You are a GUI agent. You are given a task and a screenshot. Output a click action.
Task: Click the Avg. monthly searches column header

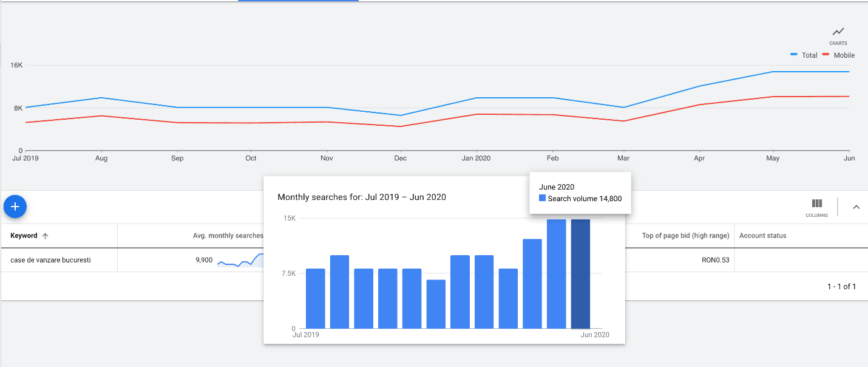point(228,236)
